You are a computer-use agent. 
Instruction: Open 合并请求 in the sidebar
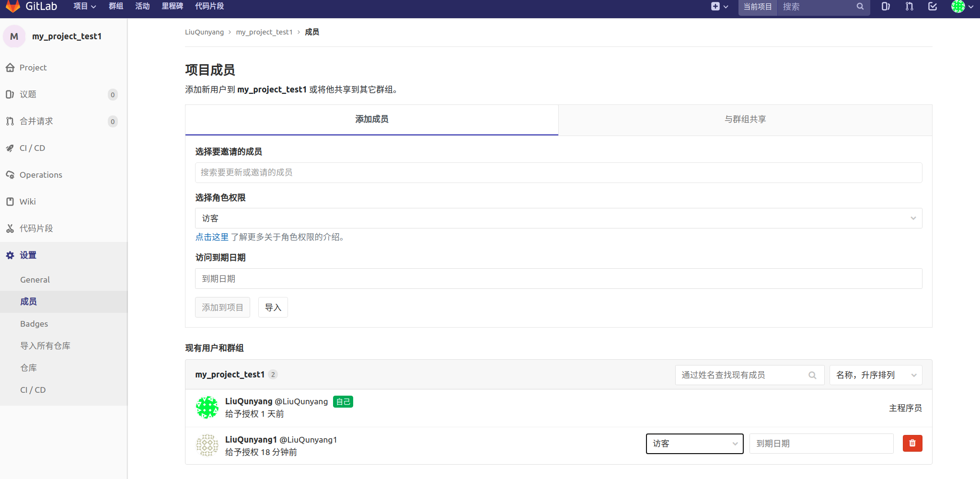click(36, 121)
